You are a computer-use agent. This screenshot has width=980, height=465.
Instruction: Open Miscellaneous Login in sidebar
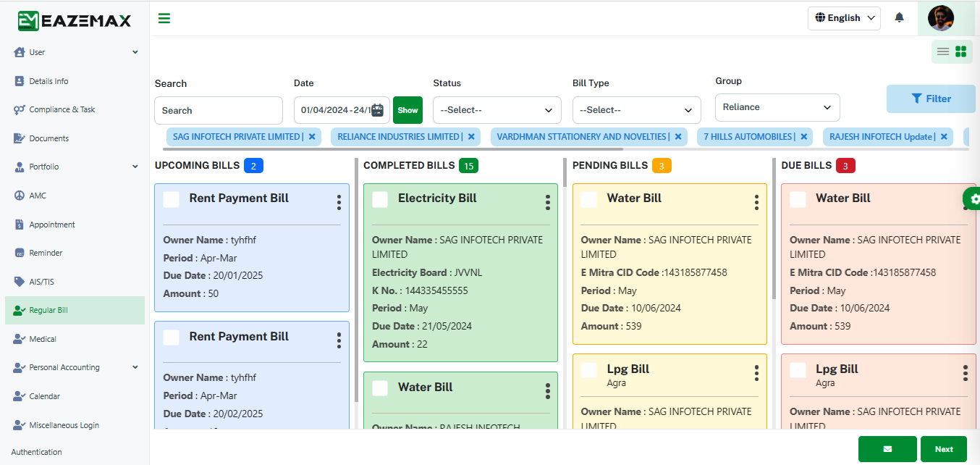point(64,425)
